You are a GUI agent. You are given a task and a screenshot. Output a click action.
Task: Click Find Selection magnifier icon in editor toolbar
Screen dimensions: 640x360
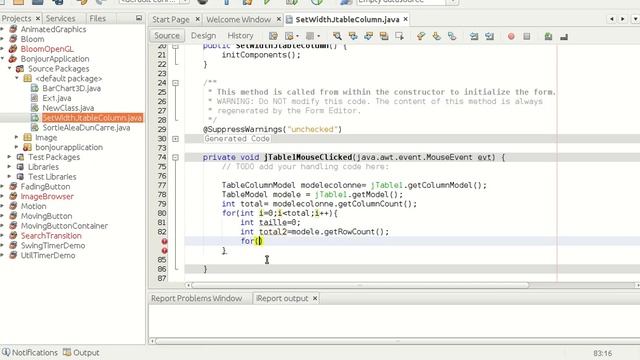coord(337,36)
